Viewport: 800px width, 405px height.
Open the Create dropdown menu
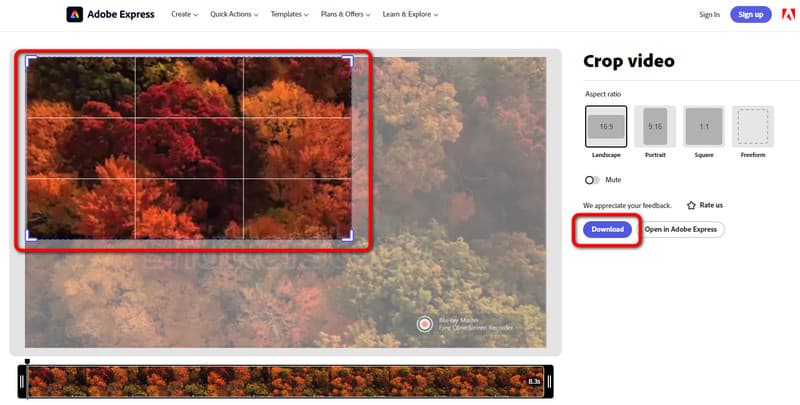point(184,14)
